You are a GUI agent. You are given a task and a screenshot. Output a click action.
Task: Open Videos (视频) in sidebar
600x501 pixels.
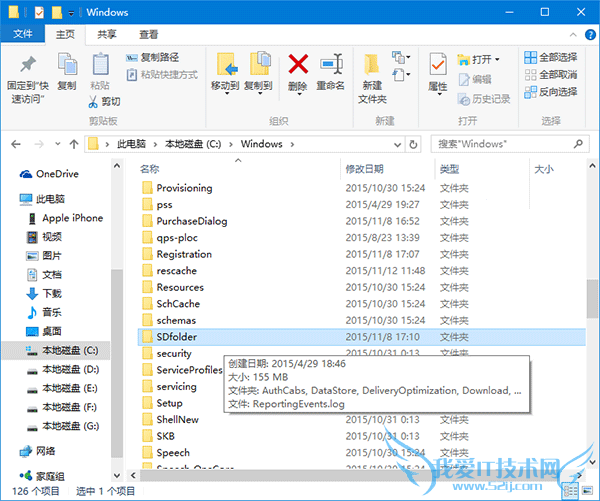tap(44, 237)
